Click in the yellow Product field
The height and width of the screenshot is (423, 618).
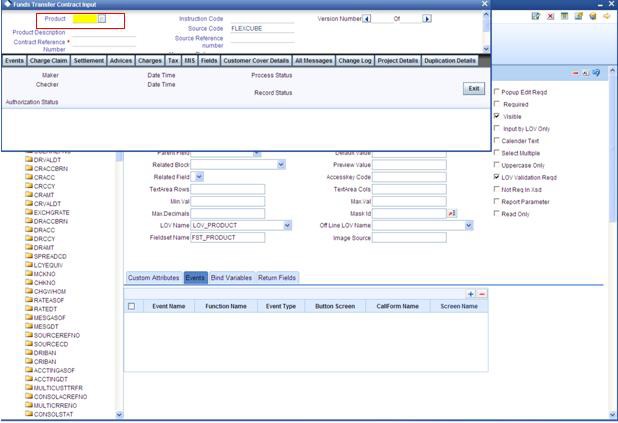[x=85, y=19]
